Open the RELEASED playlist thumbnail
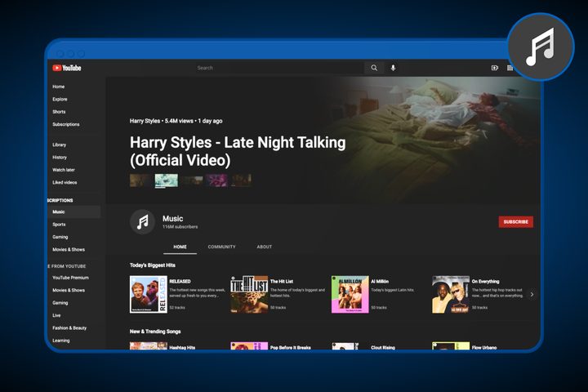Viewport: 588px width, 392px height. (x=149, y=295)
